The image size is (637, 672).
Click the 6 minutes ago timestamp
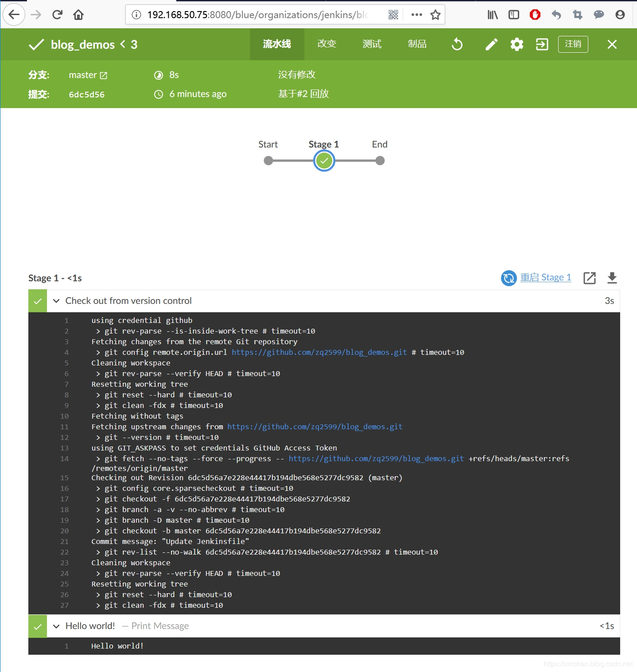click(198, 94)
